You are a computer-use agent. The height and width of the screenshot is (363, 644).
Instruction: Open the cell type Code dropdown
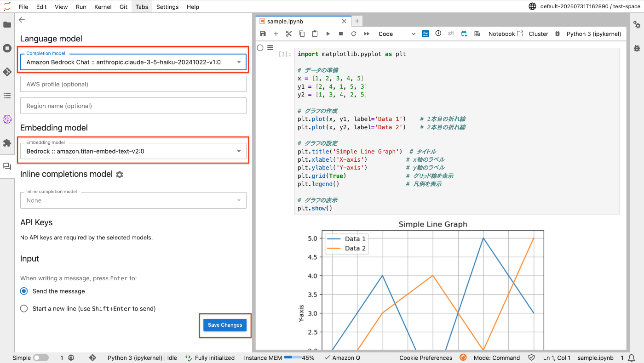click(397, 34)
